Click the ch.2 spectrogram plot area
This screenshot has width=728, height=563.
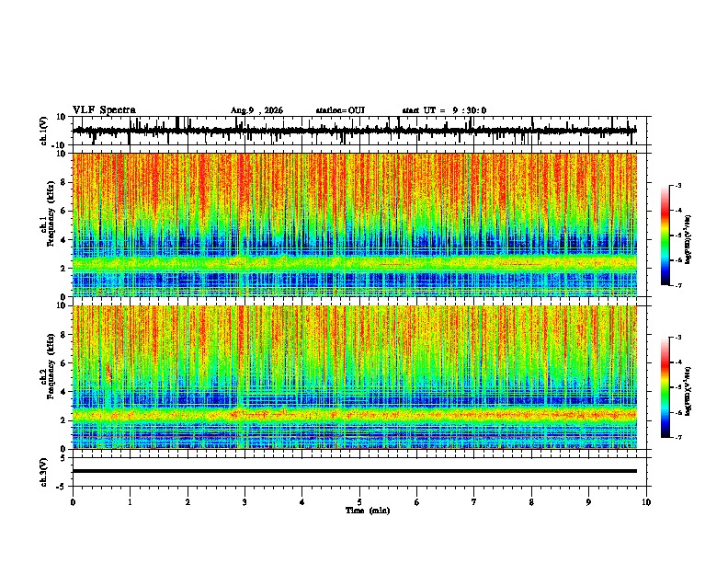tap(355, 377)
